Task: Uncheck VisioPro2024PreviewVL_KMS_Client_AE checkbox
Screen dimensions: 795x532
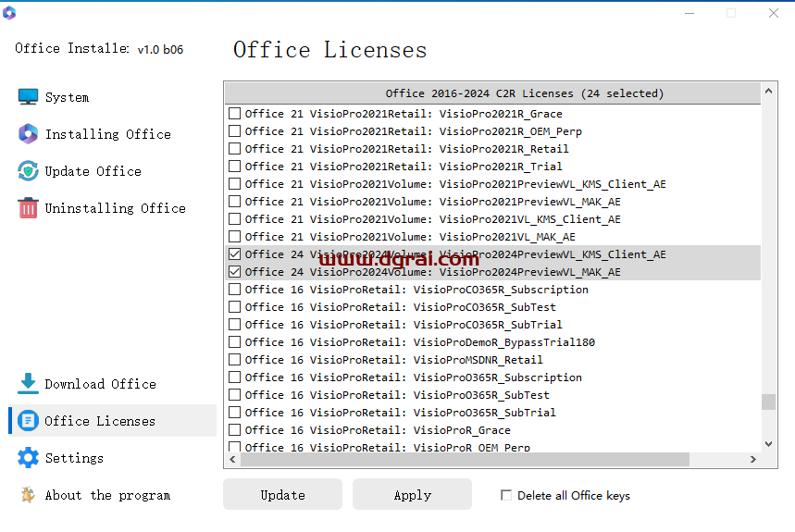Action: point(234,254)
